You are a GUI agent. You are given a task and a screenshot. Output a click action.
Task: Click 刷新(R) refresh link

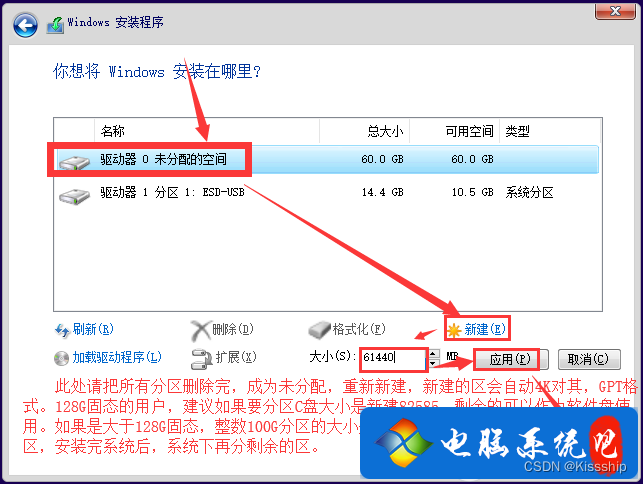pos(93,329)
